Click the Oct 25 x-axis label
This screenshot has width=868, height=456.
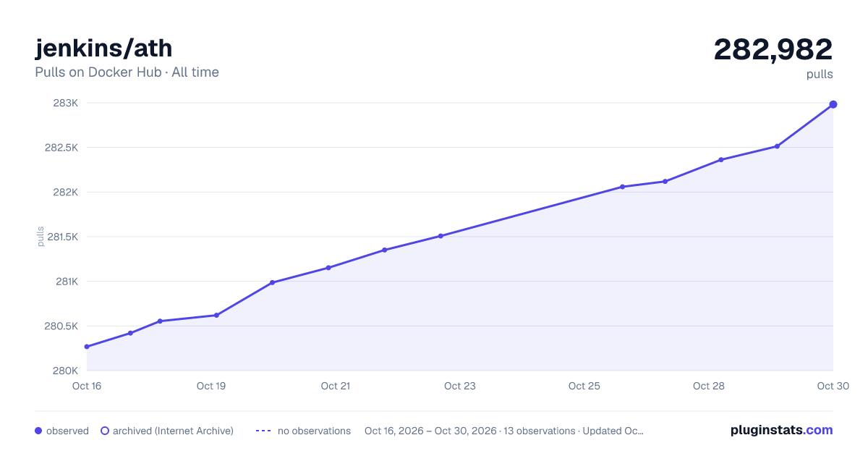584,386
